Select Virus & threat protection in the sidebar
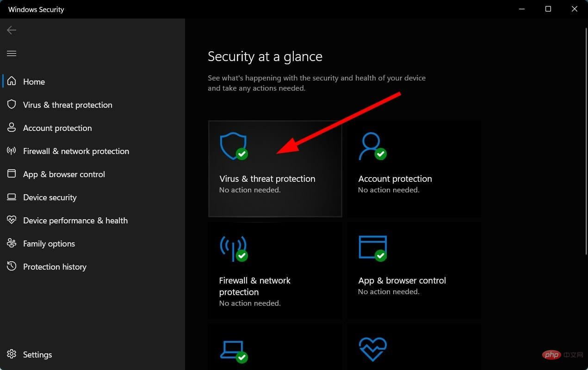 click(x=68, y=105)
